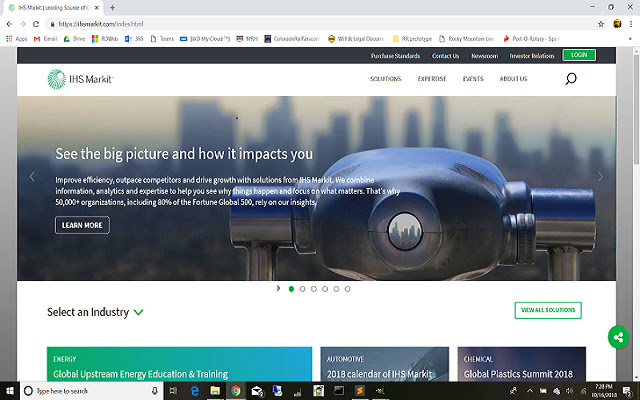Open the Gmail bookmark
The height and width of the screenshot is (400, 640).
(x=45, y=39)
